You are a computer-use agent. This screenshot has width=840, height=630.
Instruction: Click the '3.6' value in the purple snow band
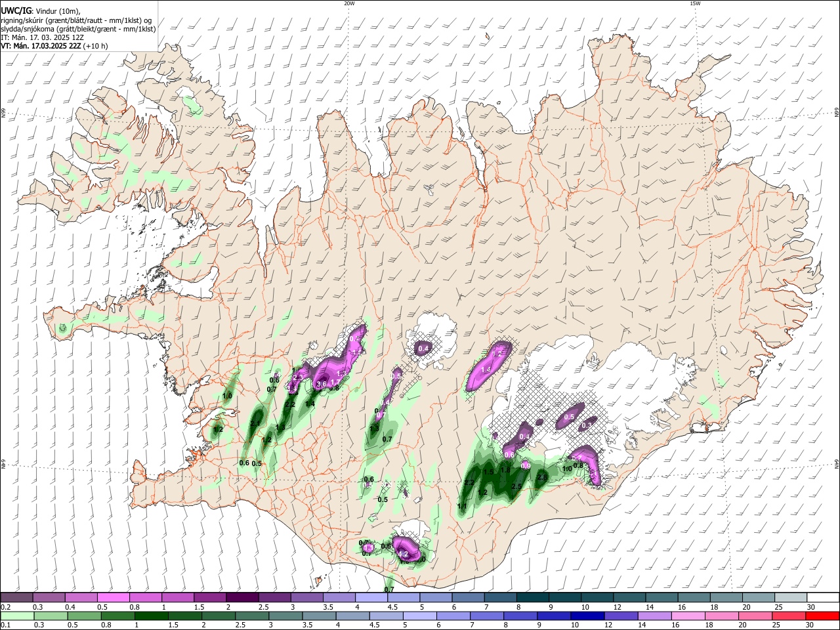[x=322, y=384]
